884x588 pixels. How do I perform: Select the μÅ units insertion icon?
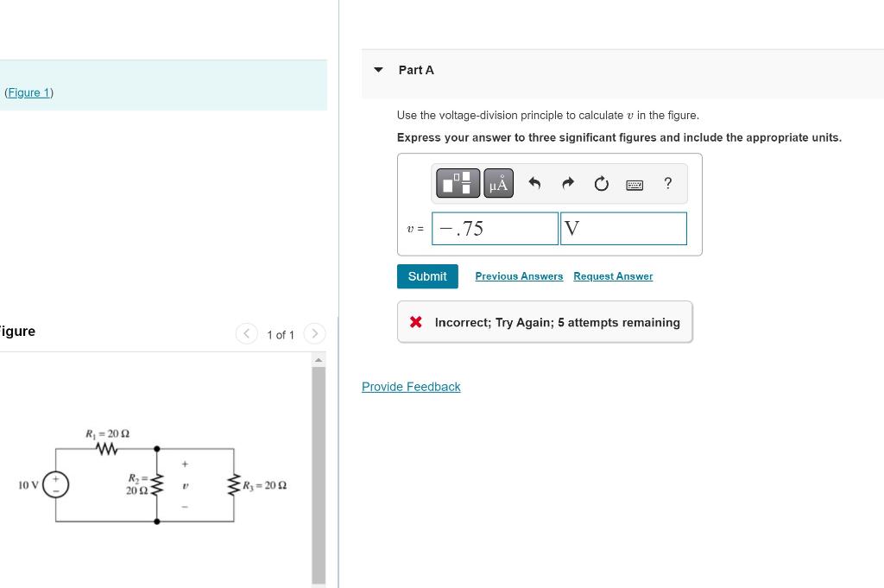pyautogui.click(x=498, y=183)
